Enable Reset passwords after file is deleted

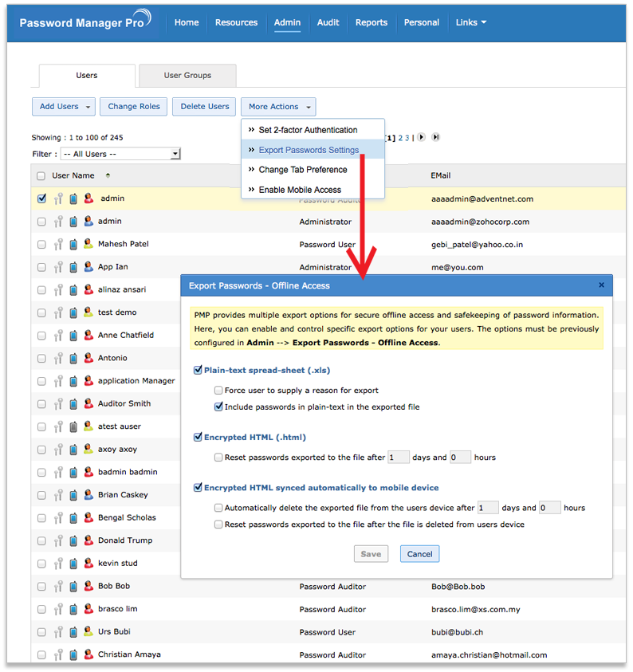tap(218, 525)
